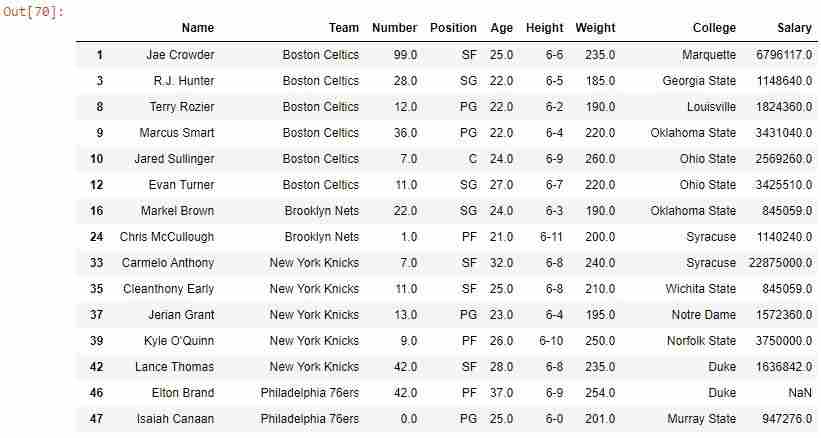821x438 pixels.
Task: Click the Salary column header
Action: [x=794, y=28]
